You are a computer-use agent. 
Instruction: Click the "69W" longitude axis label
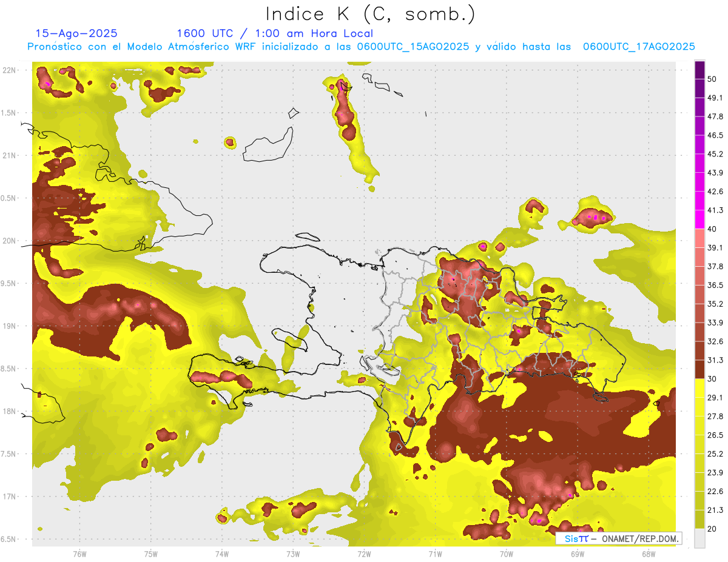(578, 554)
